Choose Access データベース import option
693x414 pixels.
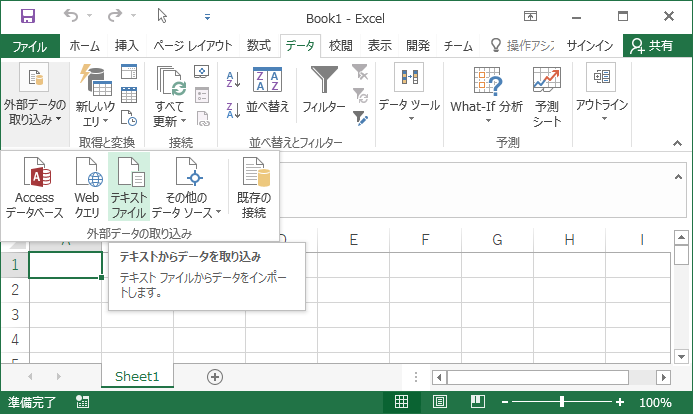(x=35, y=187)
